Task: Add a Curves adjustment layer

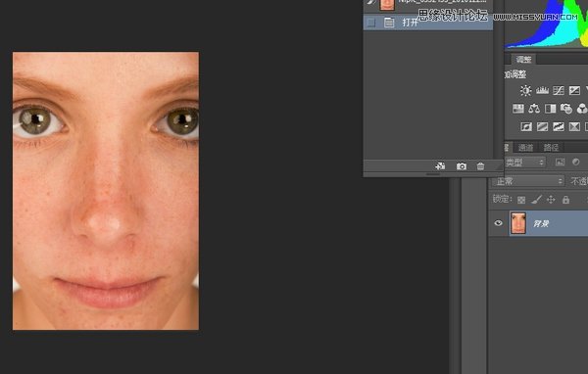Action: 559,90
